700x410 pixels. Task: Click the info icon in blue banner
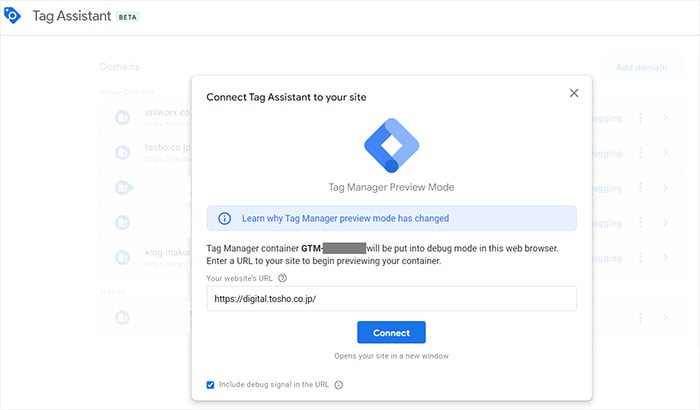pos(224,218)
